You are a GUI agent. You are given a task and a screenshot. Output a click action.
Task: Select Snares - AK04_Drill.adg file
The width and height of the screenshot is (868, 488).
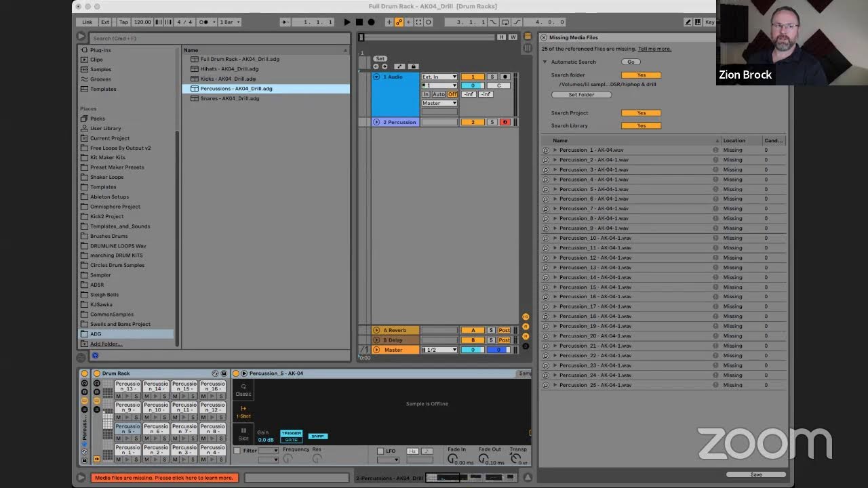click(x=229, y=98)
